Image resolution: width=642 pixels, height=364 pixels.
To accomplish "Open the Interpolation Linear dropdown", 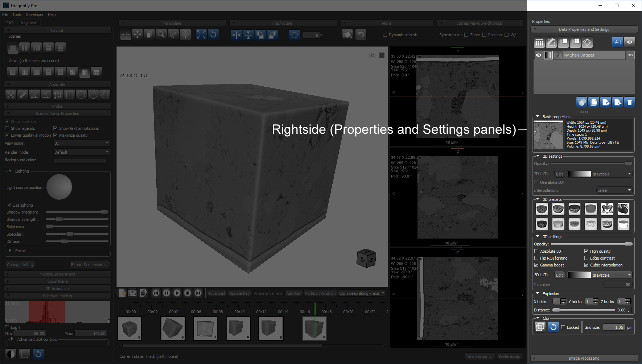I will (x=614, y=190).
